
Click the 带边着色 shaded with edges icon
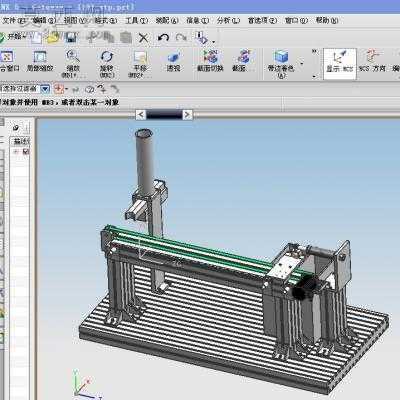[281, 64]
